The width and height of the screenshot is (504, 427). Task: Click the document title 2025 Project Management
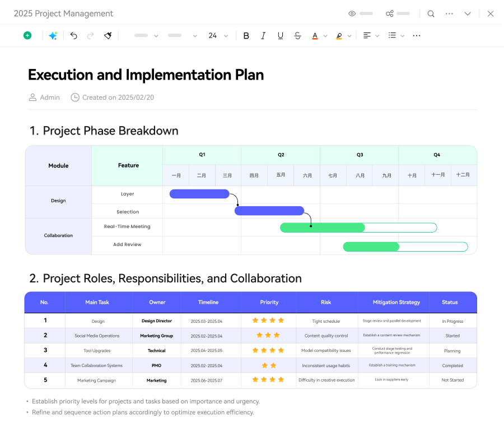click(63, 13)
